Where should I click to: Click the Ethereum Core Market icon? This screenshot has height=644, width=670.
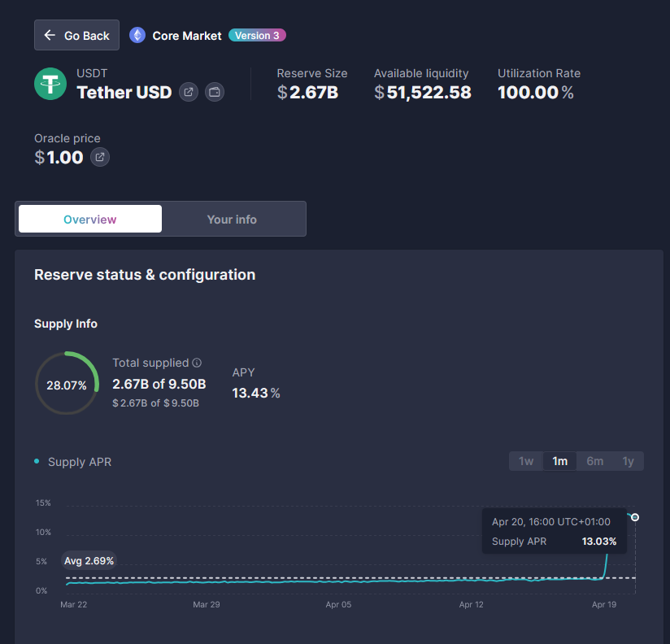[137, 35]
